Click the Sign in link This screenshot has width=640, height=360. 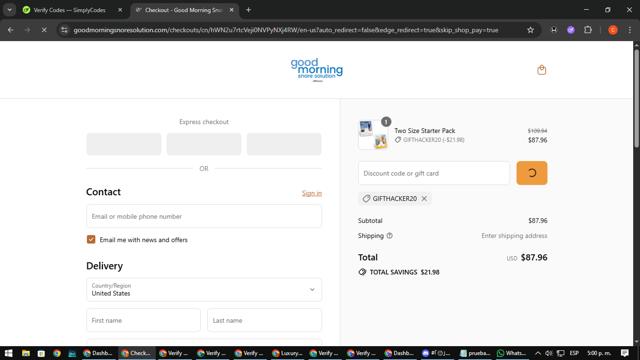pos(312,193)
